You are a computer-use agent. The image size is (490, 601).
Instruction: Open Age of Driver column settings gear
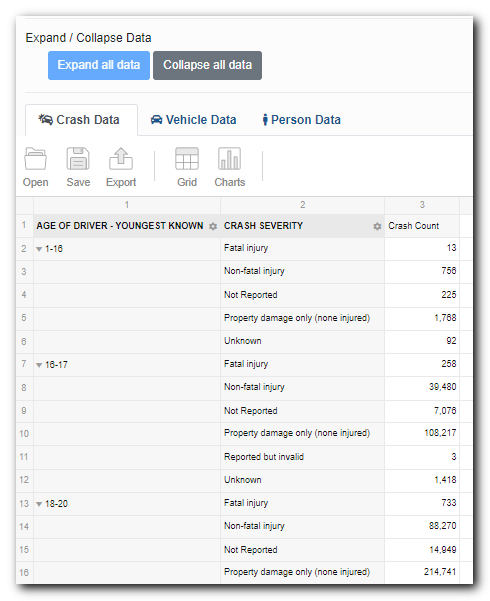pos(213,227)
